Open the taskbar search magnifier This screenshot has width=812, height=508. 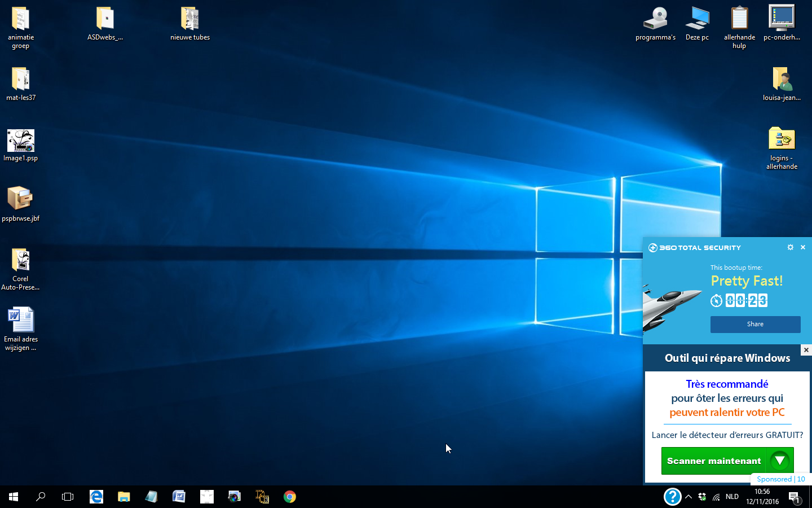tap(41, 497)
